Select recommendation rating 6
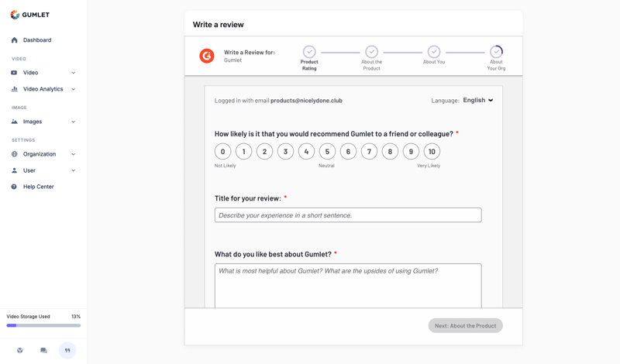The width and height of the screenshot is (620, 364). pos(348,151)
